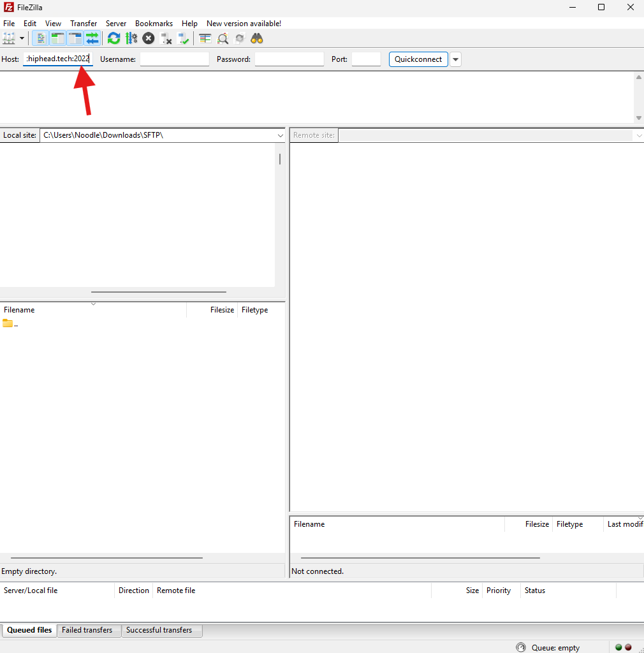Click the Status queue column header

568,591
